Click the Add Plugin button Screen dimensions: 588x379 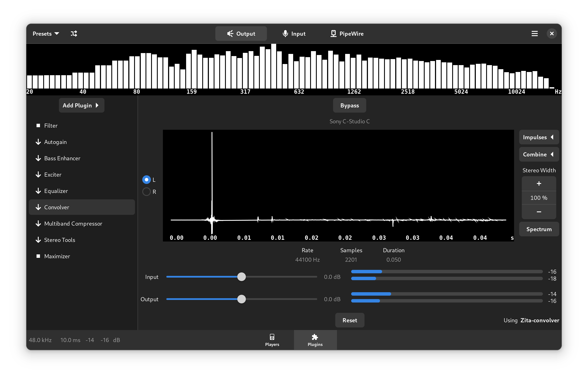81,105
